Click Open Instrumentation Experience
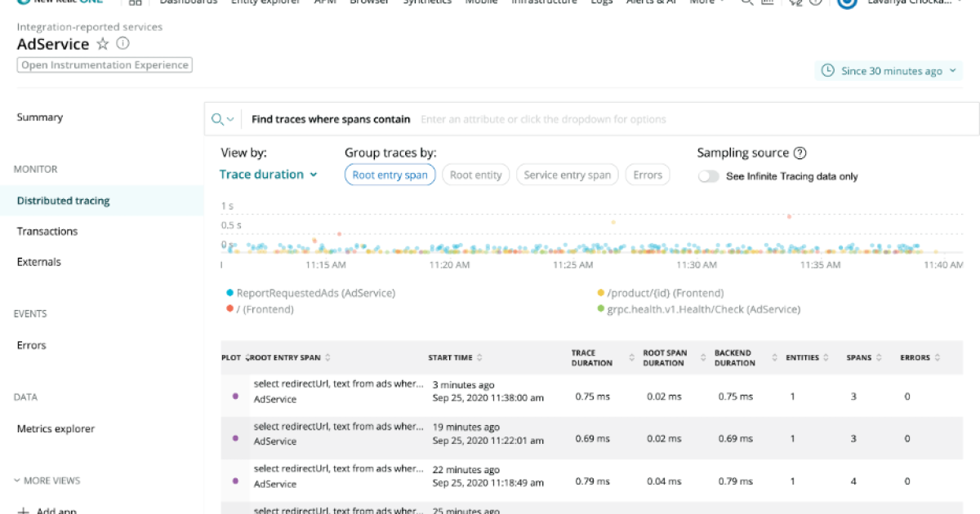Viewport: 980px width, 514px height. (105, 64)
